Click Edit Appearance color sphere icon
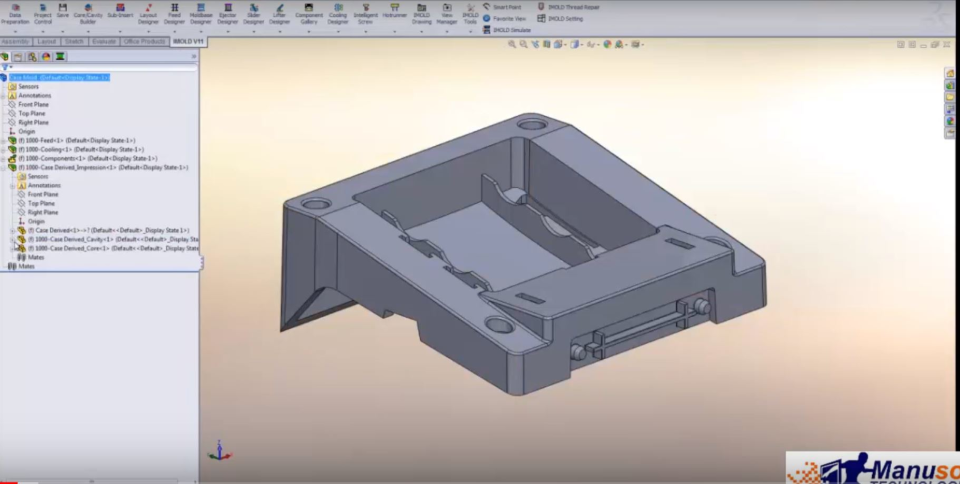This screenshot has height=484, width=960. click(x=607, y=45)
